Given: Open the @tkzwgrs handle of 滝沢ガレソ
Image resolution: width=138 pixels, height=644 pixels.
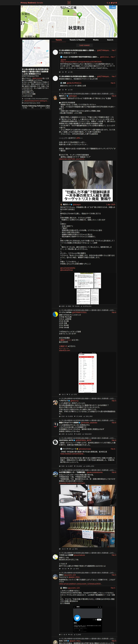Looking at the screenshot, I should pyautogui.click(x=73, y=96).
